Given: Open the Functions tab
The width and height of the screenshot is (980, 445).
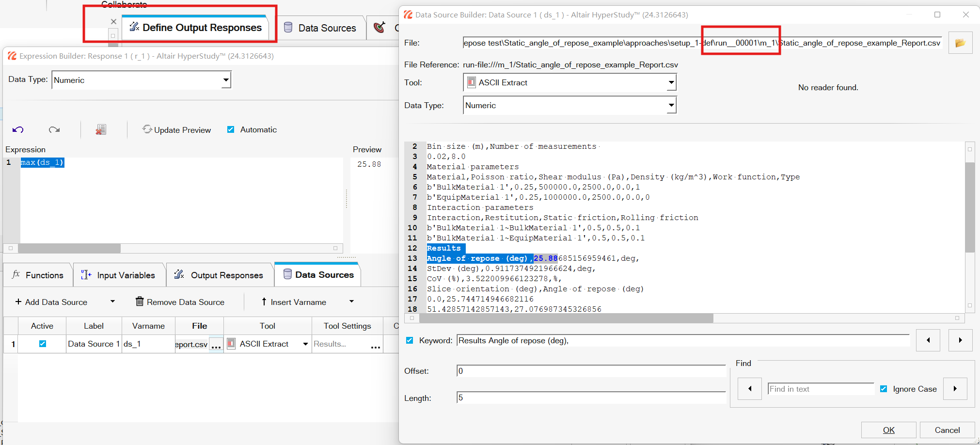Looking at the screenshot, I should coord(38,275).
